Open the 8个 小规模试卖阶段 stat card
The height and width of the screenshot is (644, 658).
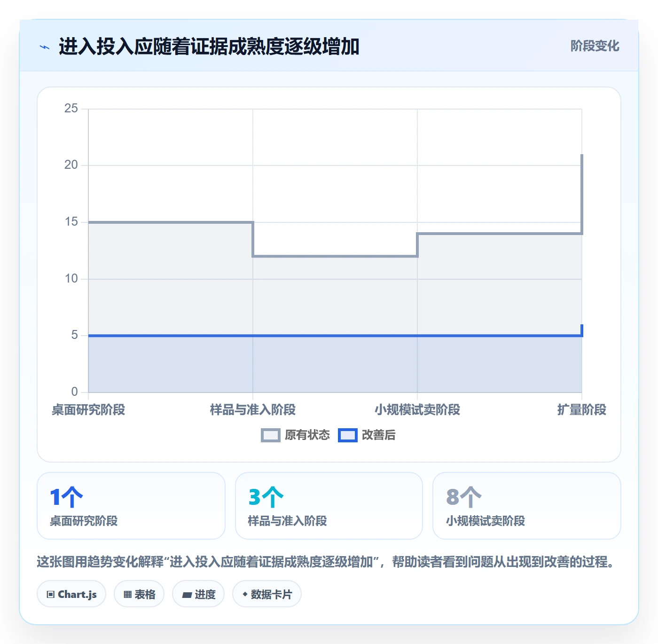point(527,506)
